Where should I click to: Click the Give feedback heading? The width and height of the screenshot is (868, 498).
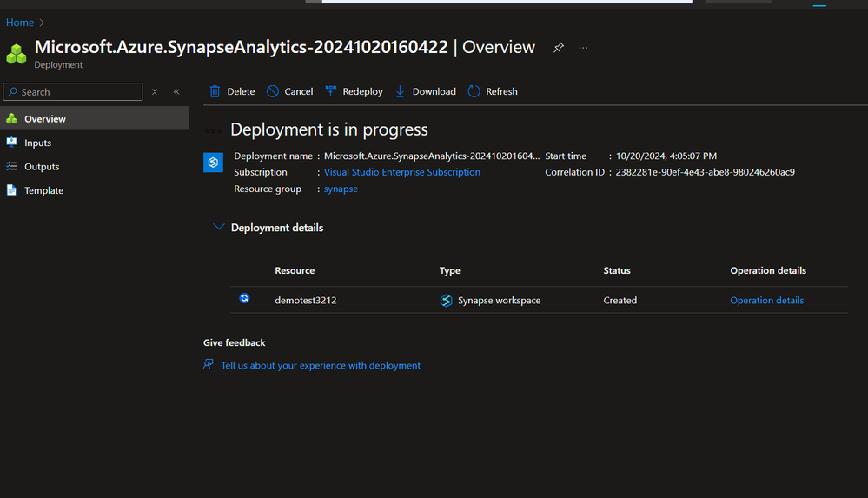pyautogui.click(x=235, y=343)
